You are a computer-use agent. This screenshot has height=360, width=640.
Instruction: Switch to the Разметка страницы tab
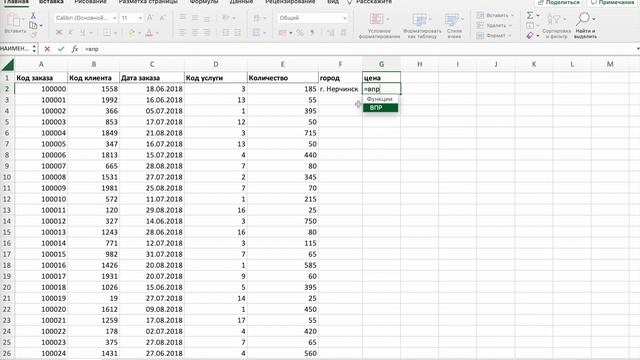point(148,2)
